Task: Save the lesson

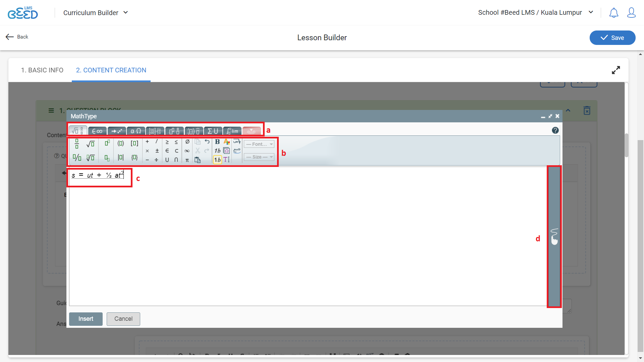Action: pyautogui.click(x=612, y=38)
